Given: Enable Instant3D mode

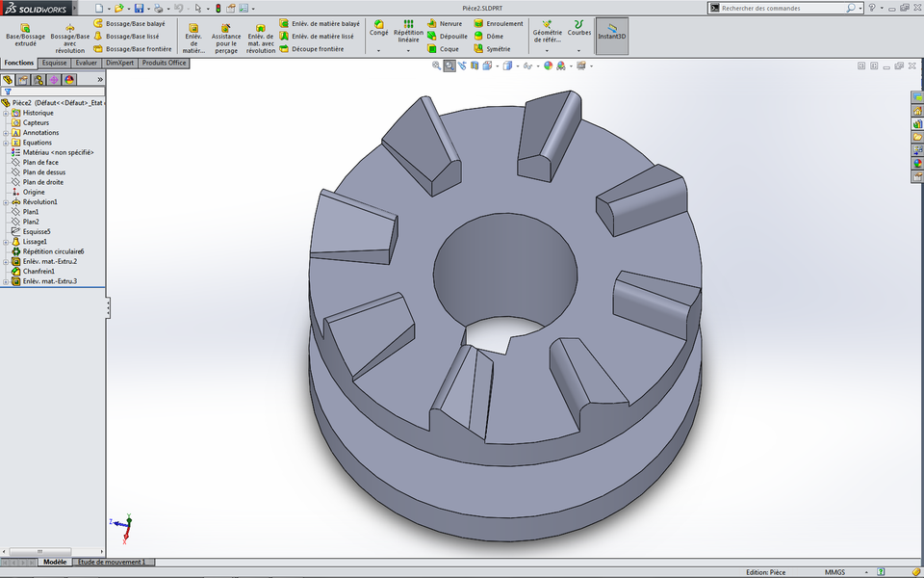Looking at the screenshot, I should pos(613,32).
